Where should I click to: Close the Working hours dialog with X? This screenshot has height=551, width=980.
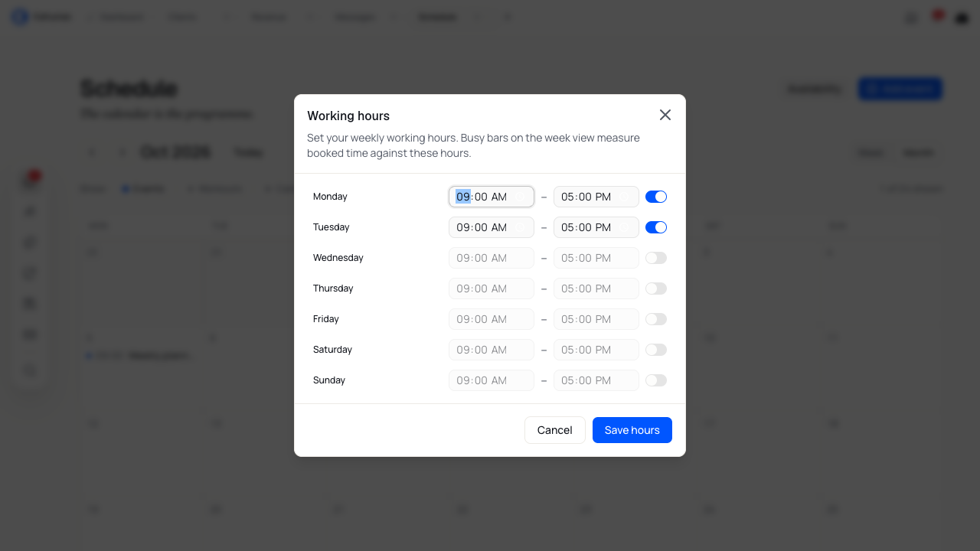(x=665, y=115)
